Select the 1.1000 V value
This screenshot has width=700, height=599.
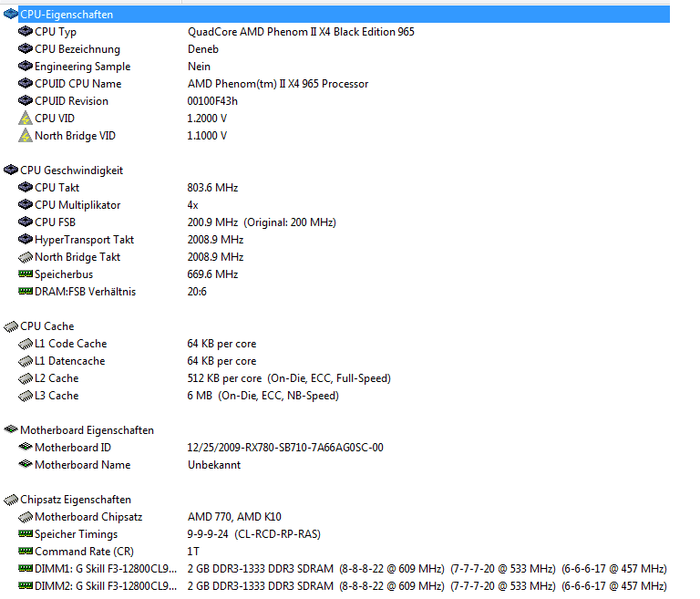207,136
